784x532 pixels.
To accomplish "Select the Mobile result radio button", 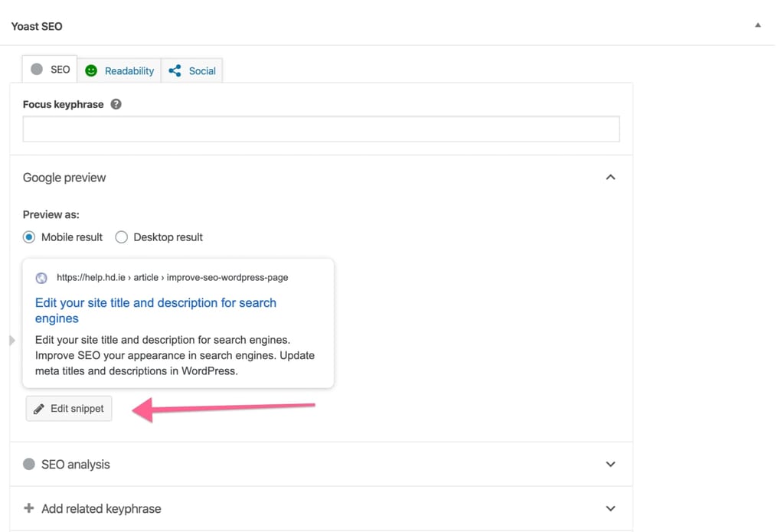I will 29,237.
